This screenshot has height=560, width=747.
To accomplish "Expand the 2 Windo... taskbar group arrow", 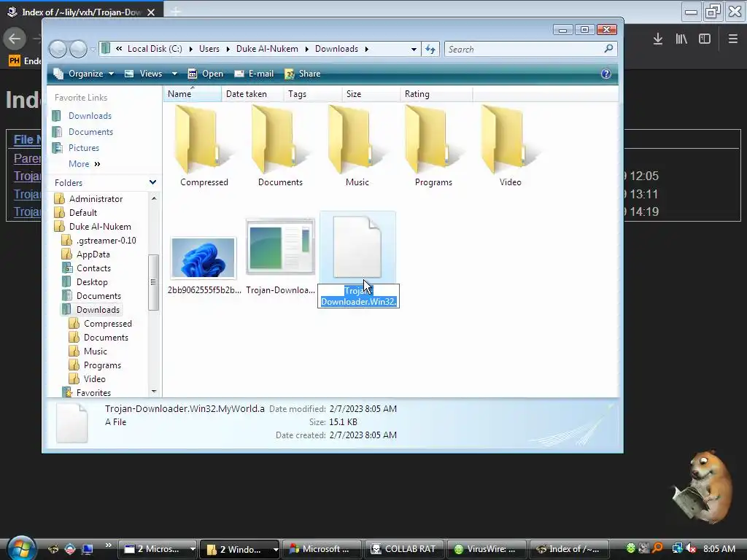I will tap(275, 549).
